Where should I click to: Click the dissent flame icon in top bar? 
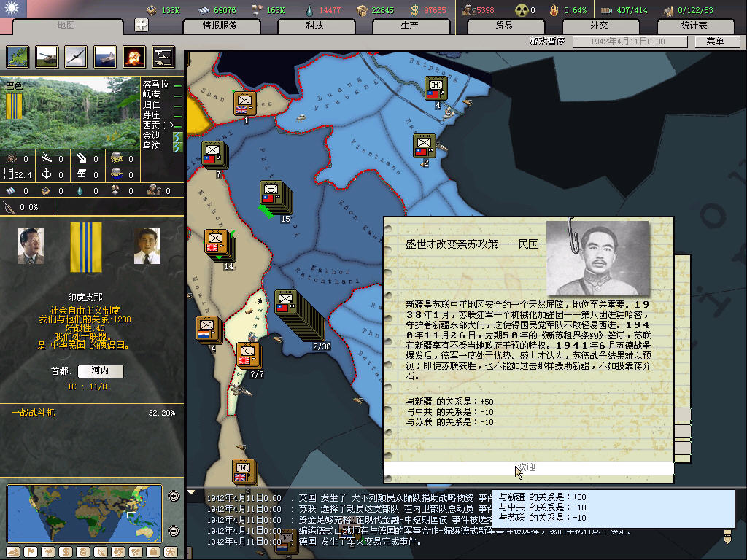[554, 10]
